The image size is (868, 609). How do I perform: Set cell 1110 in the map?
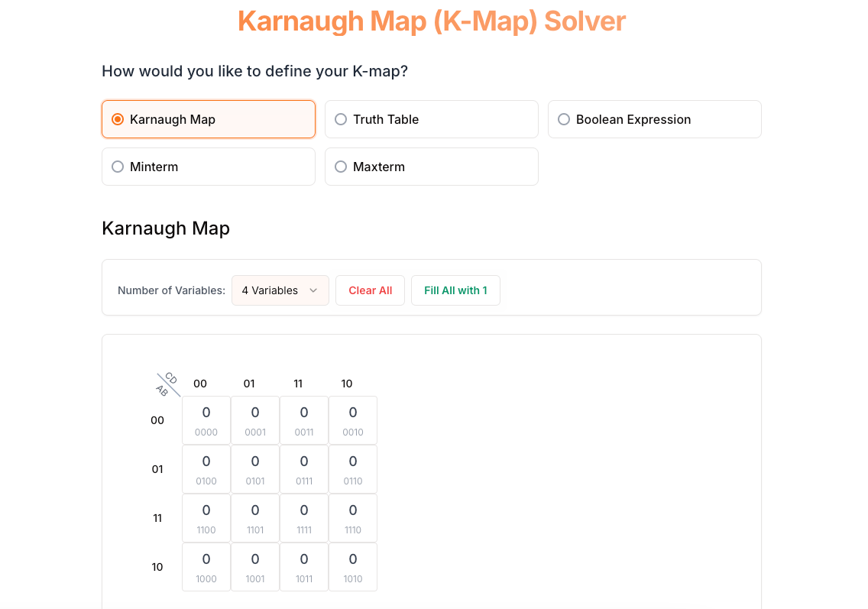pyautogui.click(x=353, y=518)
